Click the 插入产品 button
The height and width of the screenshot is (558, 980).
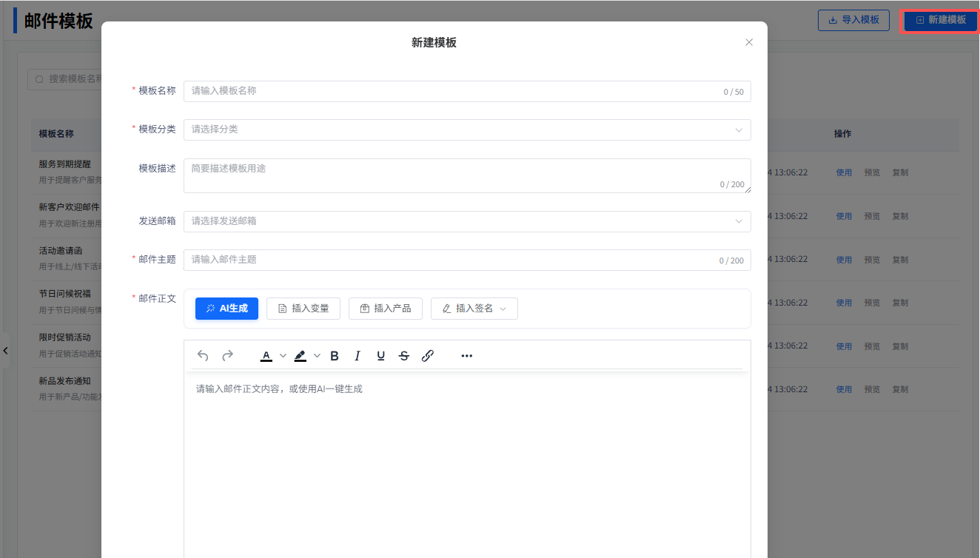(x=385, y=309)
